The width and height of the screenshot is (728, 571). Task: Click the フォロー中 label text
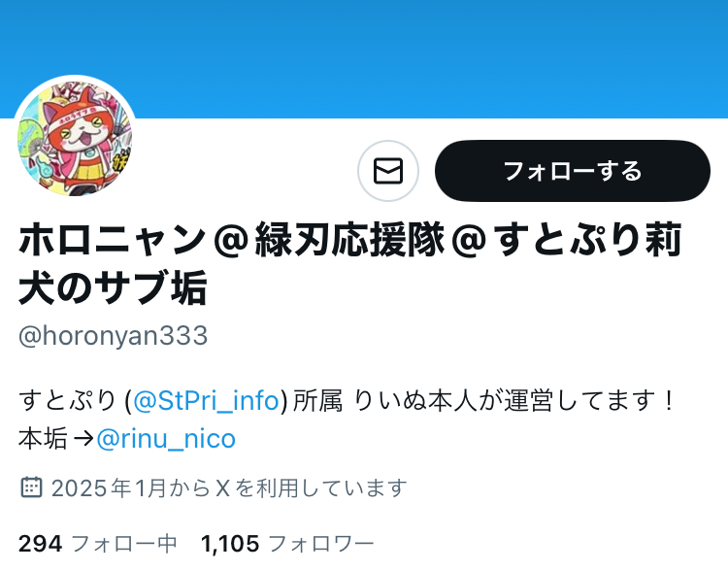(124, 544)
